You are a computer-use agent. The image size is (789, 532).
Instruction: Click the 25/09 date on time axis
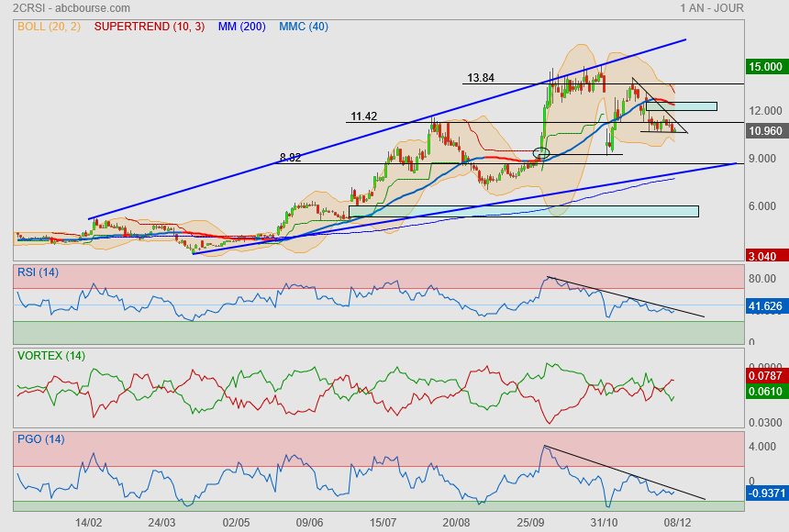529,521
